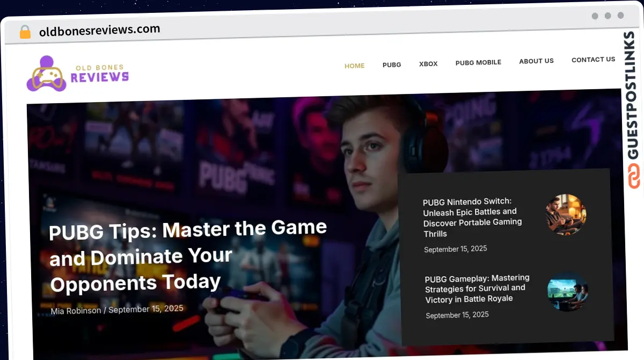Go to the XBOX section
Viewport: 644px width, 360px height.
[x=428, y=63]
